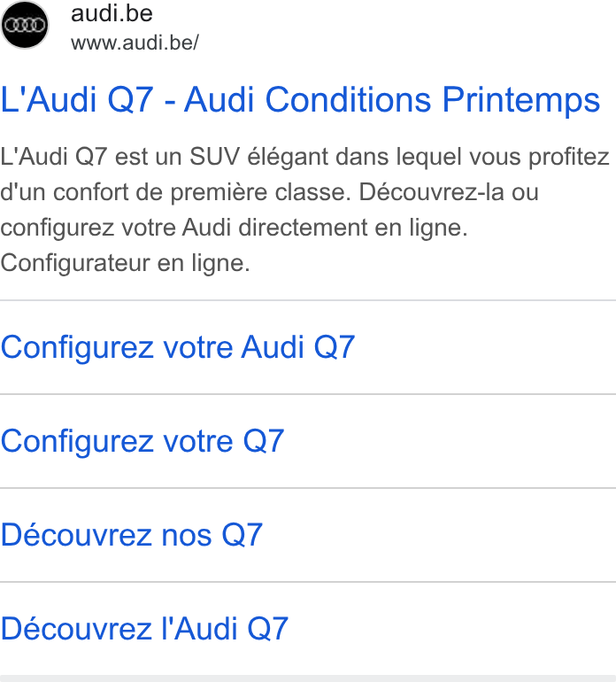Click 'confort de première classe' description text

202,192
